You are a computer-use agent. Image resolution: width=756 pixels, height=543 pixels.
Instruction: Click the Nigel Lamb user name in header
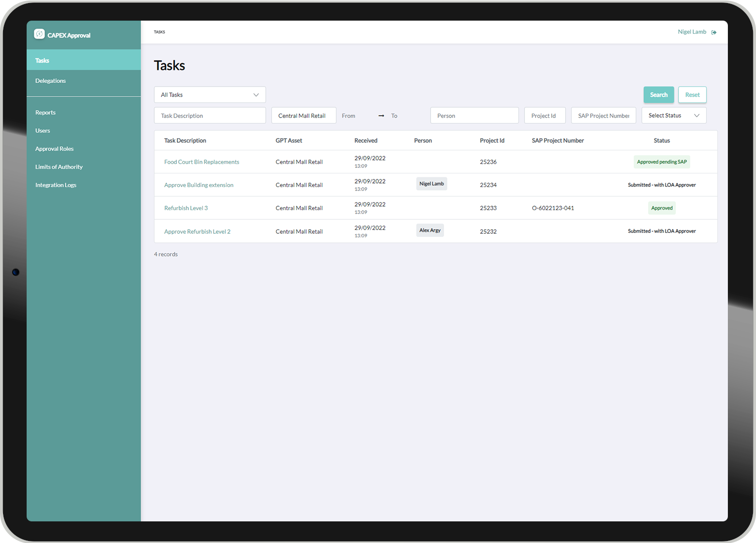point(692,32)
